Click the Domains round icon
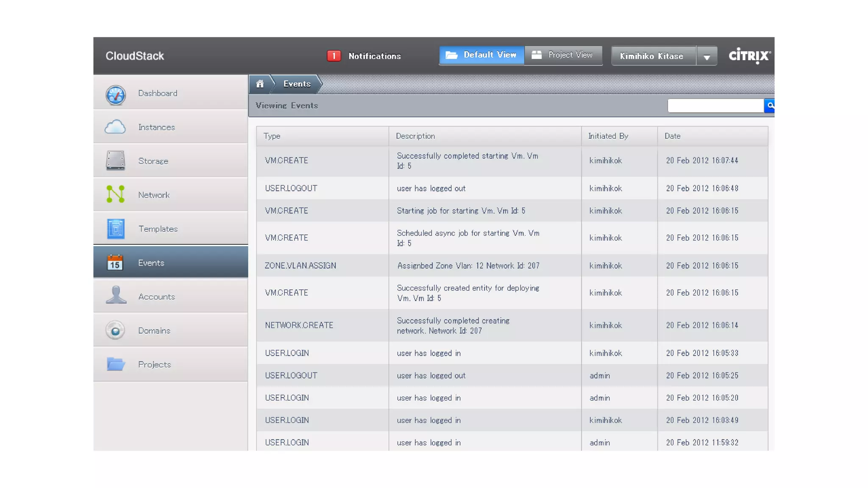The image size is (868, 488). pyautogui.click(x=115, y=330)
